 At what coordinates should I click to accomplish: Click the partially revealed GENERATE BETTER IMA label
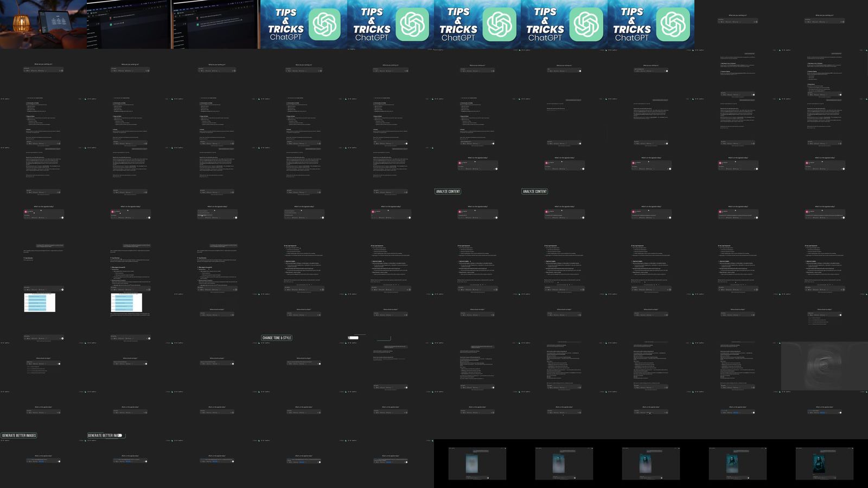(x=105, y=435)
